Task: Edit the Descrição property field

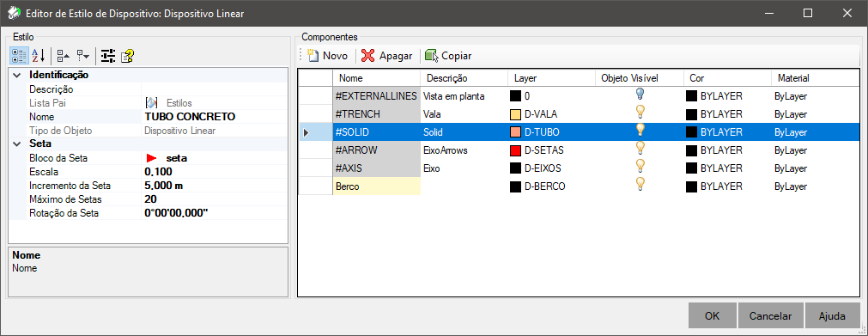Action: [215, 89]
